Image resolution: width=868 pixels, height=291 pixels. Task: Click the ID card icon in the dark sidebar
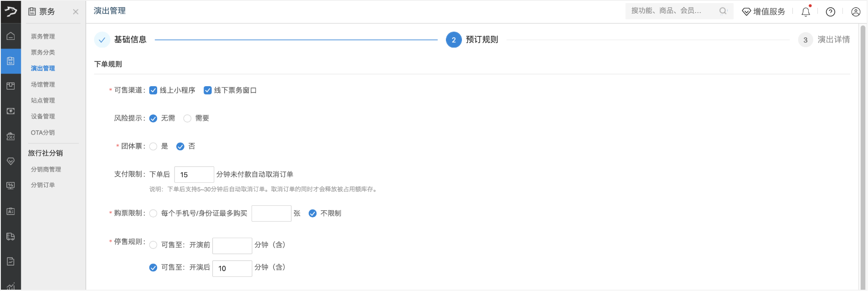click(11, 211)
